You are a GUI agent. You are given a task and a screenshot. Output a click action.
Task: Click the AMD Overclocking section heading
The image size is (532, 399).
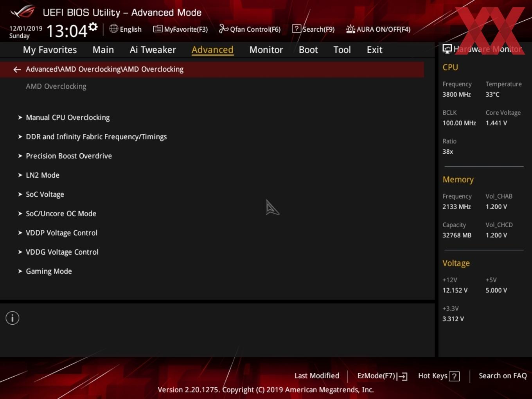pyautogui.click(x=56, y=86)
